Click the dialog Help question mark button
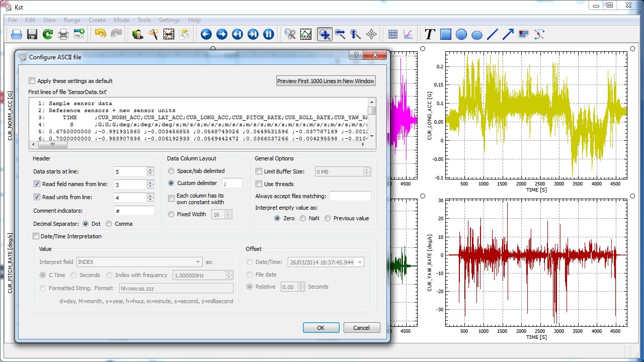 pyautogui.click(x=356, y=55)
